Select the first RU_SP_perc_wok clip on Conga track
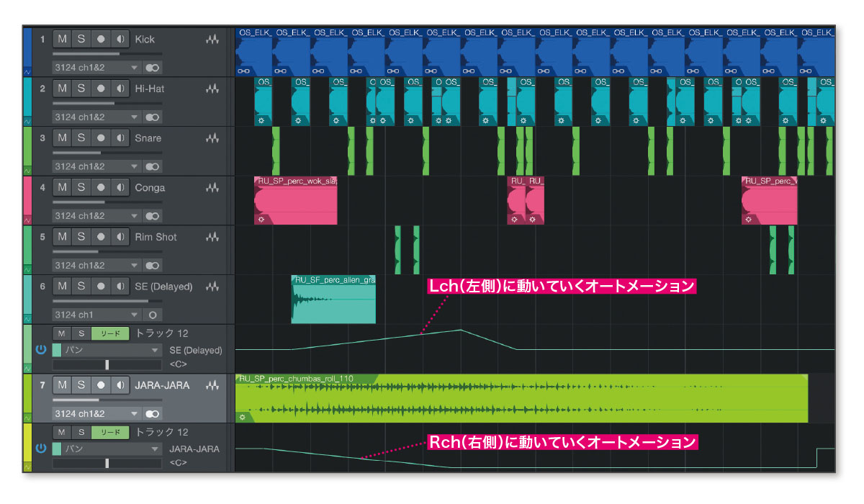The height and width of the screenshot is (504, 864). coord(296,200)
